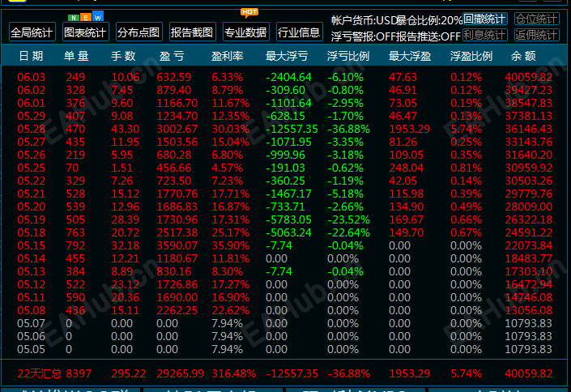The image size is (571, 392).
Task: Switch to 图表统计 view
Action: coord(86,32)
